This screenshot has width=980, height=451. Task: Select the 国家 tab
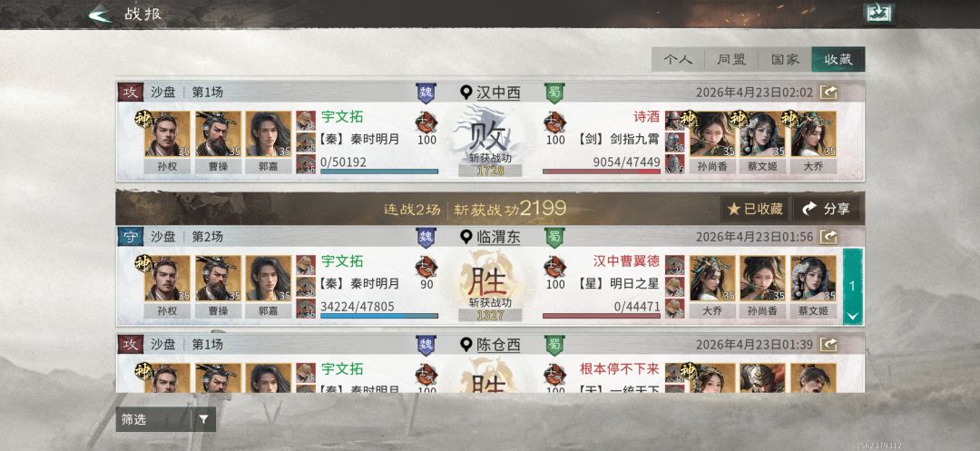pos(785,59)
